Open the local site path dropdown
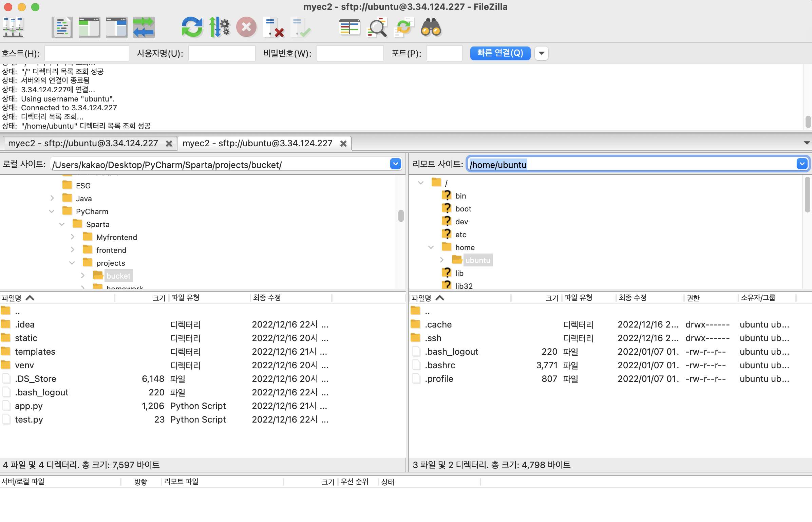The width and height of the screenshot is (812, 522). point(395,164)
